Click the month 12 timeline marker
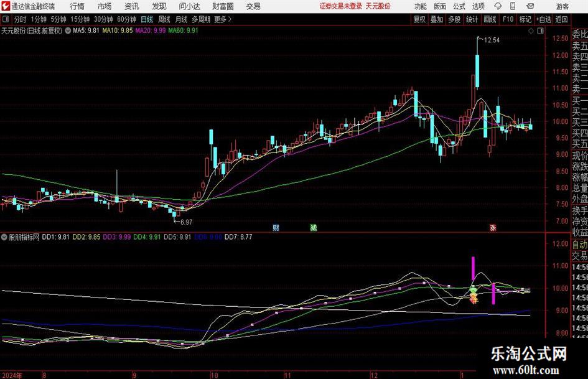Screen dimensions: 588x379 [373, 375]
